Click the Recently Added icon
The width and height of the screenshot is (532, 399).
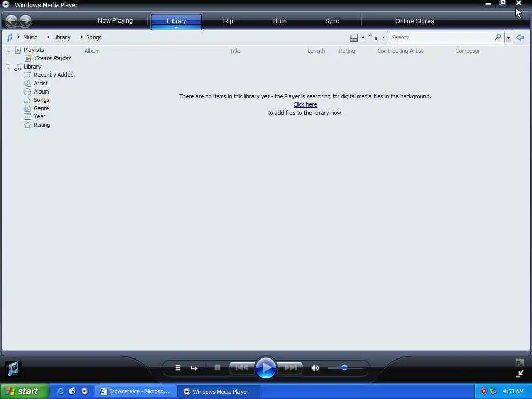[28, 75]
